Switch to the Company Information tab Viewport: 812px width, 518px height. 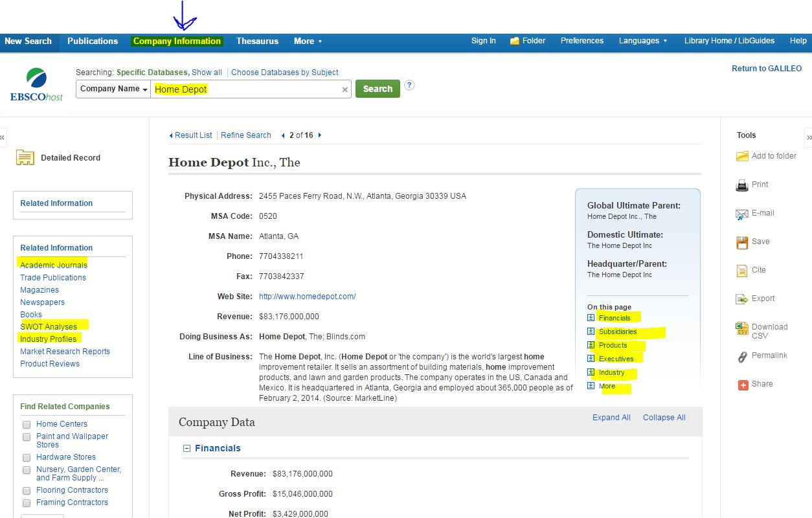[176, 41]
